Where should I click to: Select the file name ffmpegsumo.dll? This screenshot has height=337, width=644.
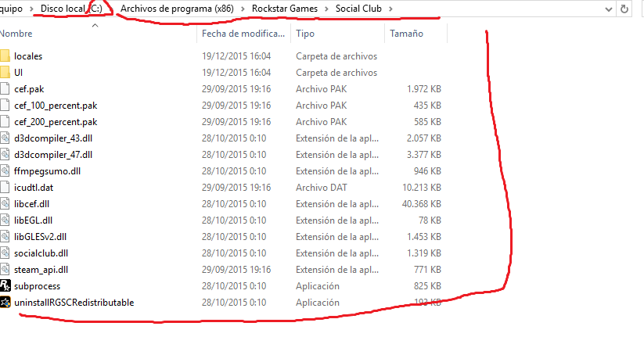coord(47,171)
